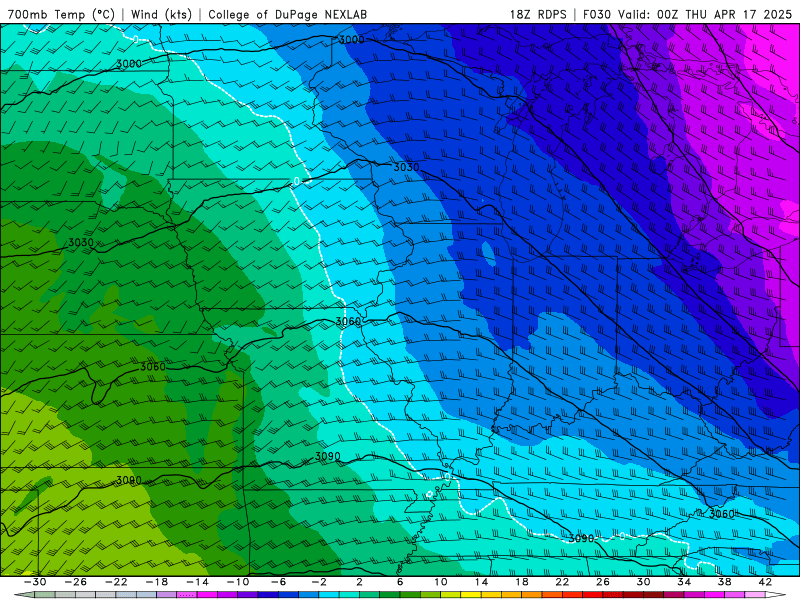The image size is (800, 600).
Task: Select the 34 legend value
Action: 684,582
